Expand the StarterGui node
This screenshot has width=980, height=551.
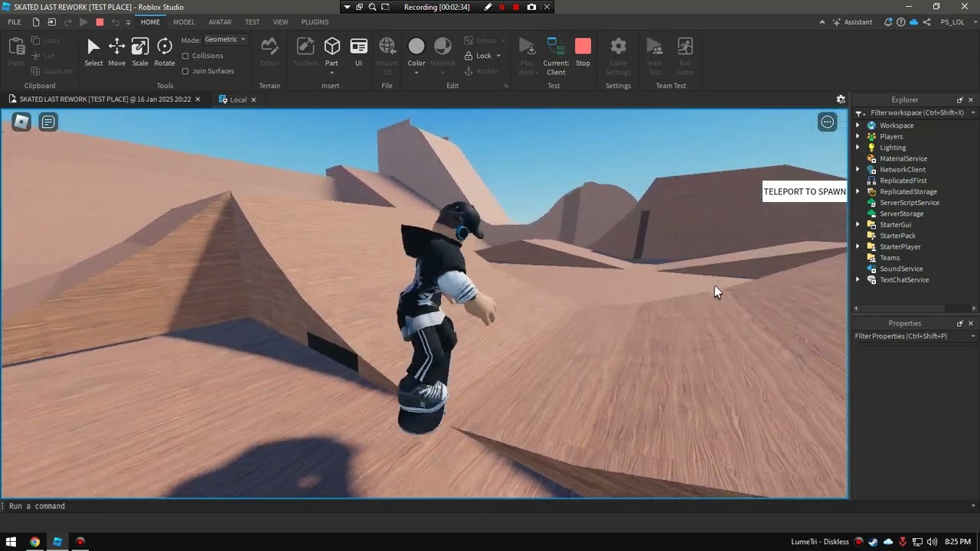click(857, 225)
